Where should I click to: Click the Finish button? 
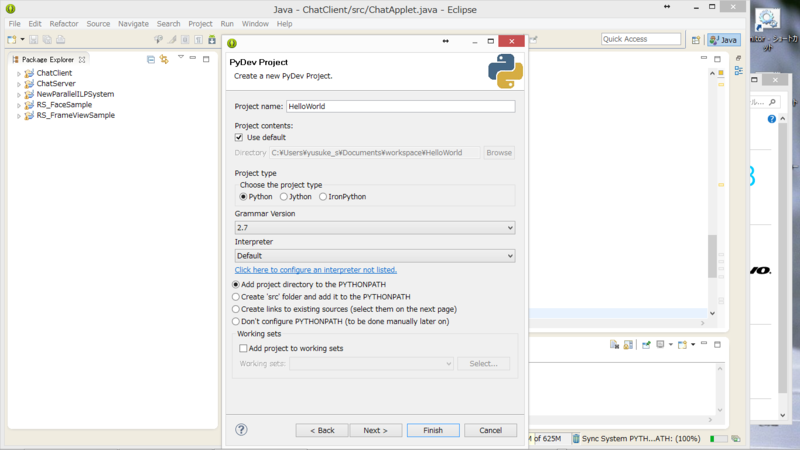pos(433,430)
